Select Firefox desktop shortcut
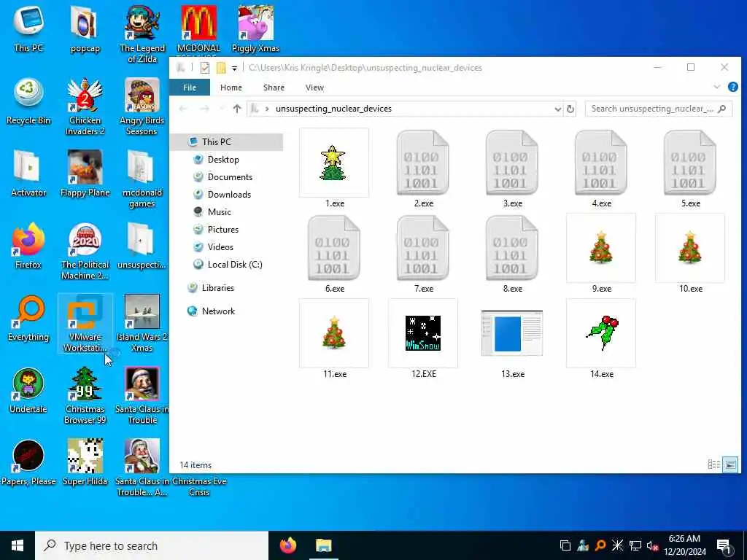Screen dimensions: 747x560 pos(28,246)
